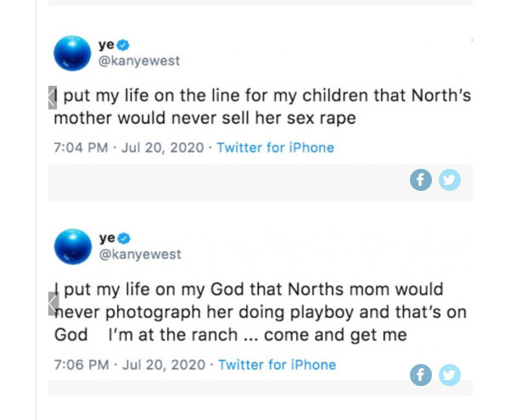This screenshot has height=420, width=527.
Task: Open the profile avatar on the first tweet
Action: [71, 53]
